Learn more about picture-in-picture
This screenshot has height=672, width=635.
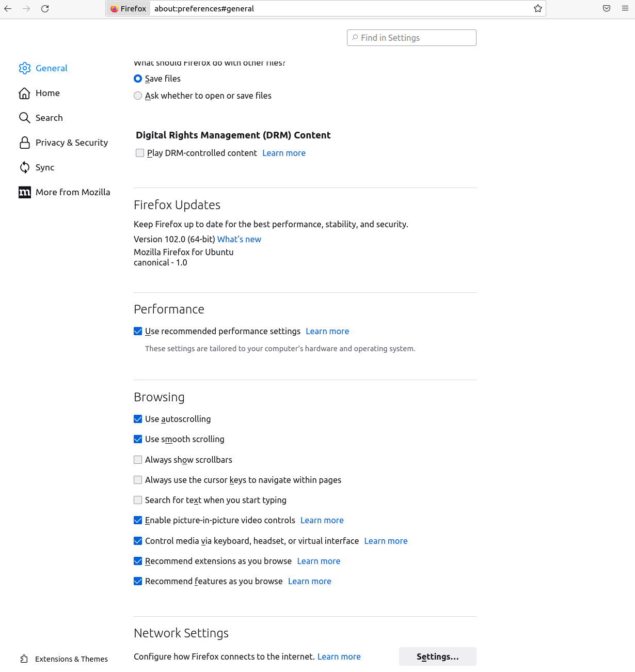[x=322, y=520]
